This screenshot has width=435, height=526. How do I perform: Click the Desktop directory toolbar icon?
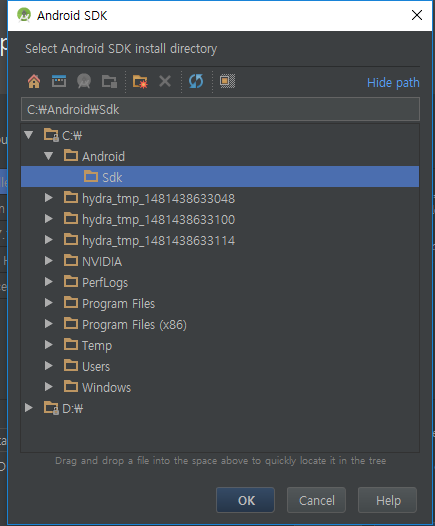pyautogui.click(x=59, y=81)
